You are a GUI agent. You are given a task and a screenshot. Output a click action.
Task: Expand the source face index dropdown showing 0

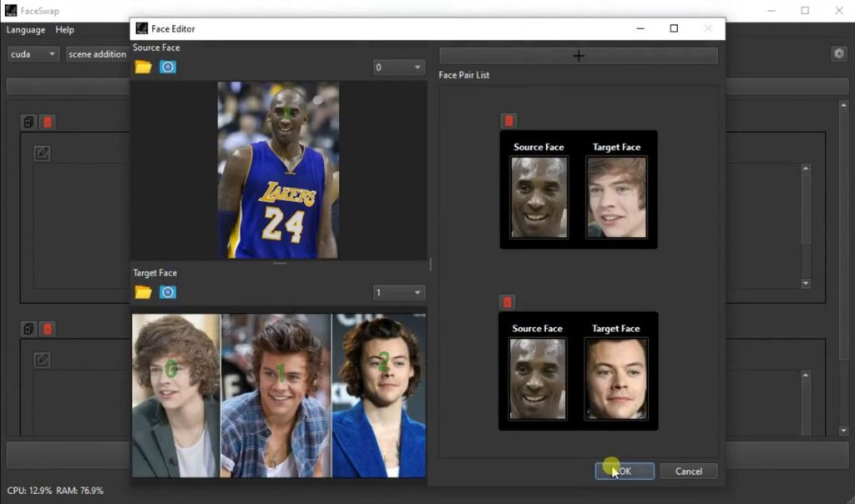[x=399, y=68]
